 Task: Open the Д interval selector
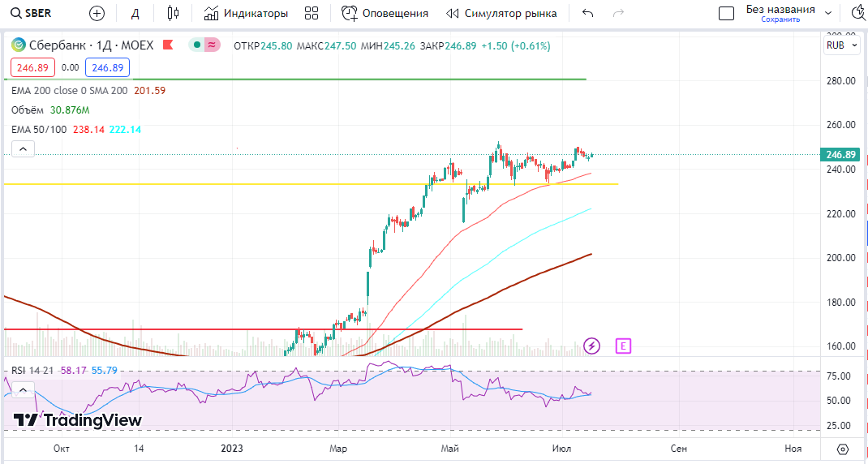135,13
